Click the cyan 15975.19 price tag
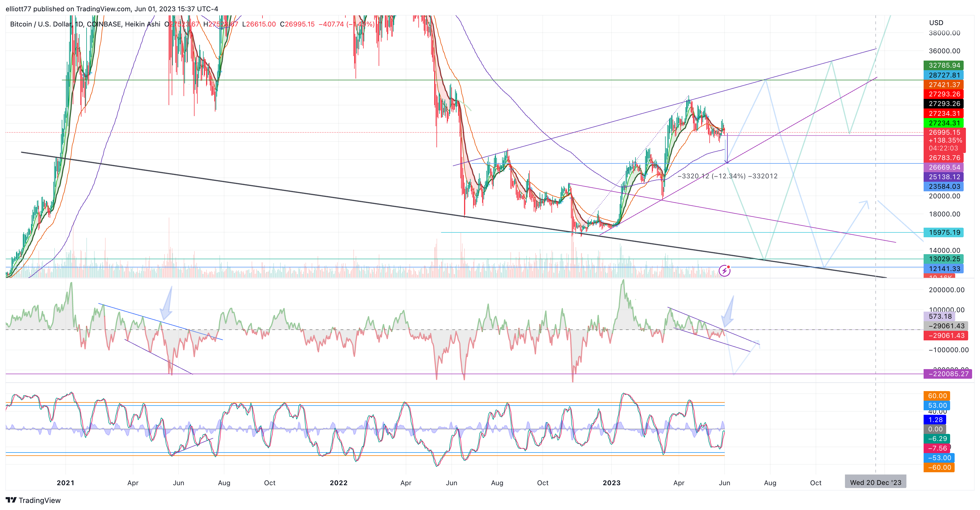Image resolution: width=980 pixels, height=510 pixels. tap(943, 232)
